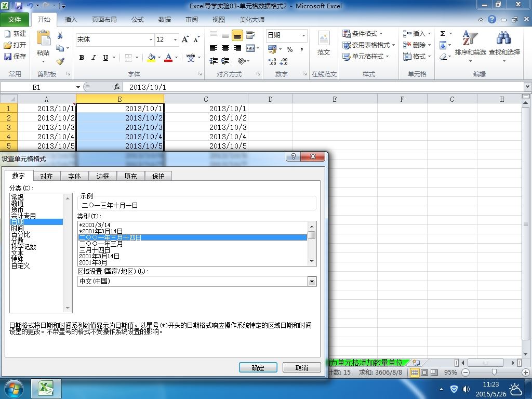Click the 新建 new button
Screen dimensions: 532x399
point(15,34)
